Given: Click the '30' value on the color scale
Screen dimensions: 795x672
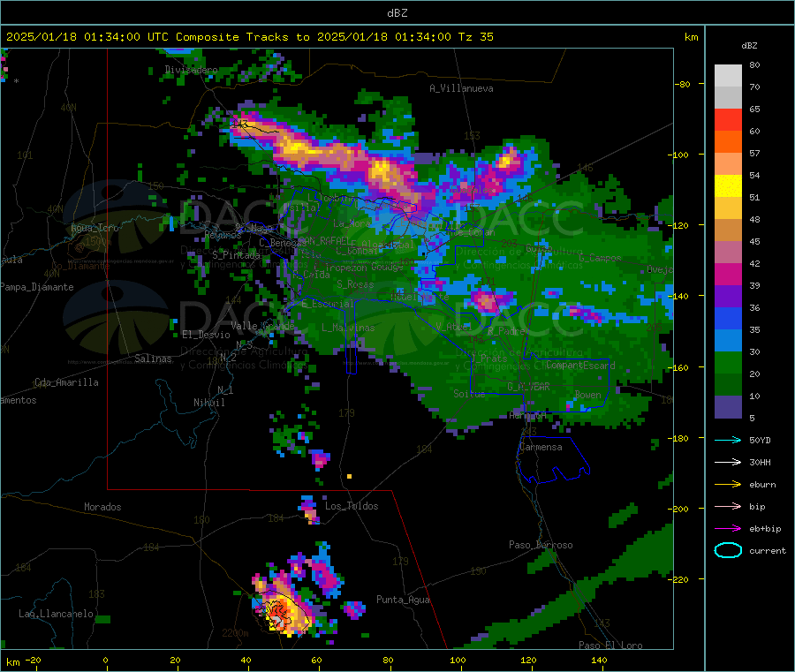Looking at the screenshot, I should 754,351.
